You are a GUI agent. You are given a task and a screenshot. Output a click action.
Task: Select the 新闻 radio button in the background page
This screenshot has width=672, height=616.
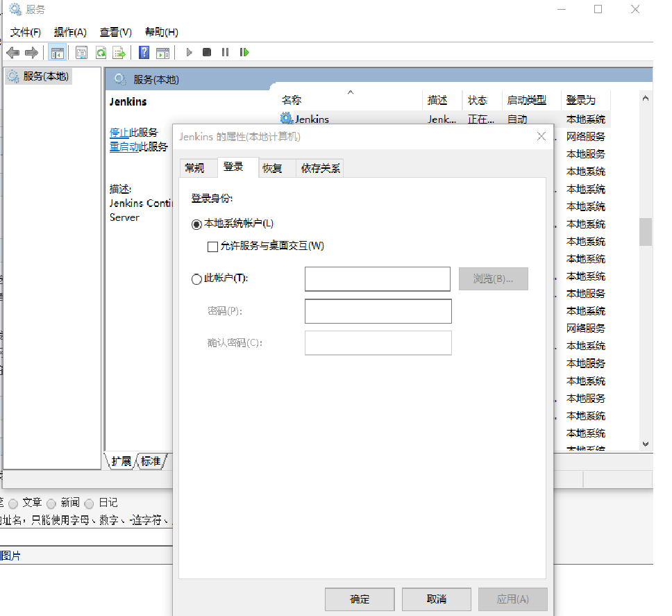pyautogui.click(x=51, y=503)
